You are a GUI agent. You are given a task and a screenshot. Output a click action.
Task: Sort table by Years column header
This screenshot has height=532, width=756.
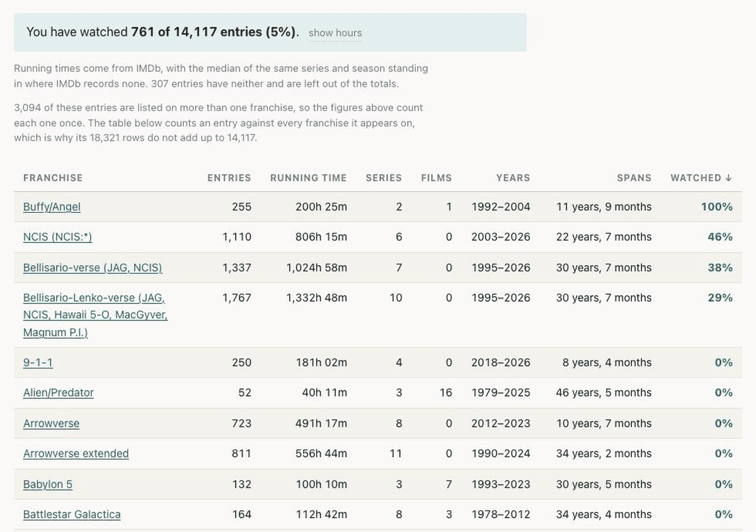point(513,178)
